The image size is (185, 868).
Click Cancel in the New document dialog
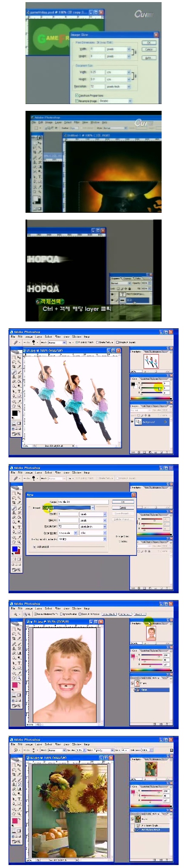point(123,507)
